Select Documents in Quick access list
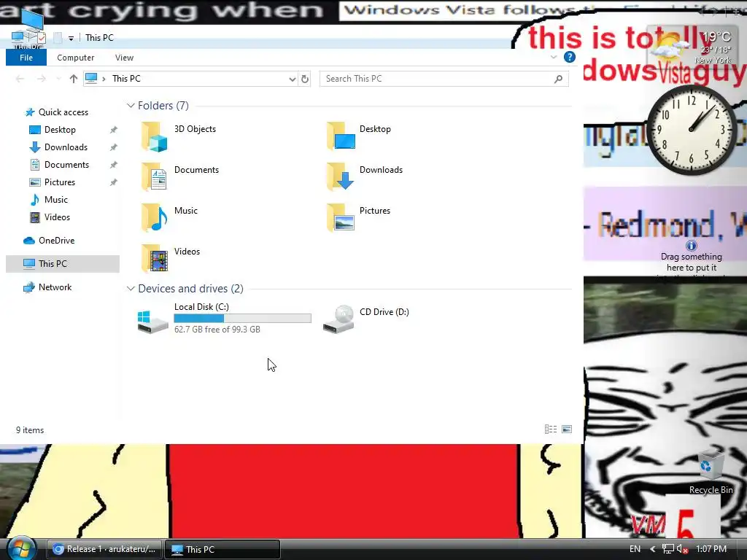 tap(66, 165)
